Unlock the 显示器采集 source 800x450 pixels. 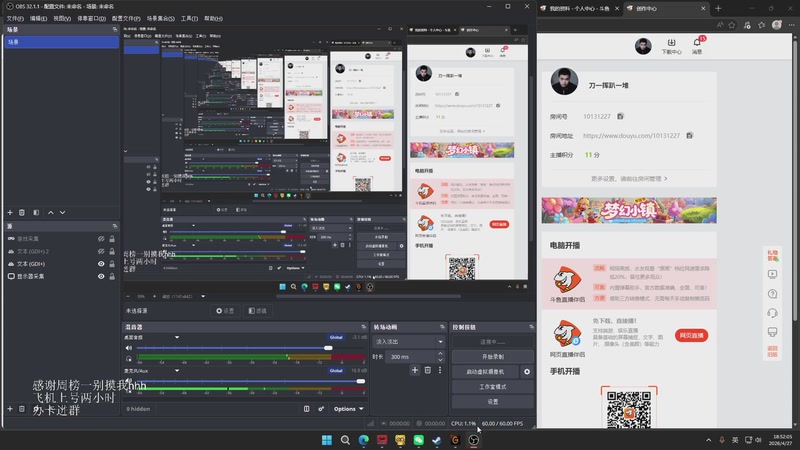coord(112,276)
